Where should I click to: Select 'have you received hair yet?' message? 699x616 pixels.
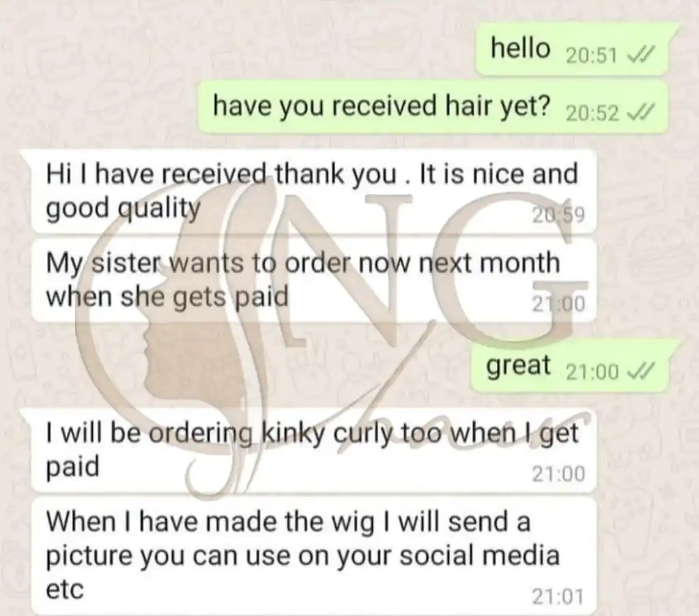coord(433,107)
